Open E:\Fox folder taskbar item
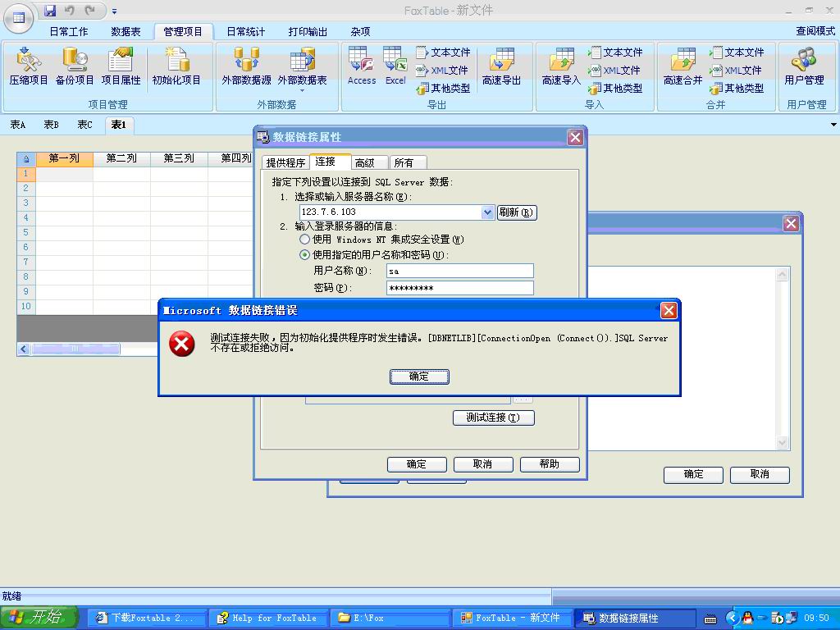This screenshot has height=630, width=840. (390, 619)
